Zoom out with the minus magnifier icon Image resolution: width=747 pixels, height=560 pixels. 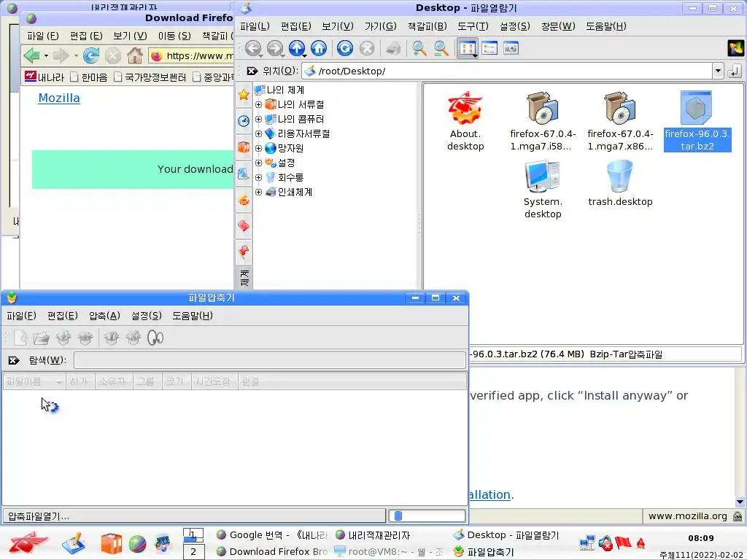click(441, 48)
